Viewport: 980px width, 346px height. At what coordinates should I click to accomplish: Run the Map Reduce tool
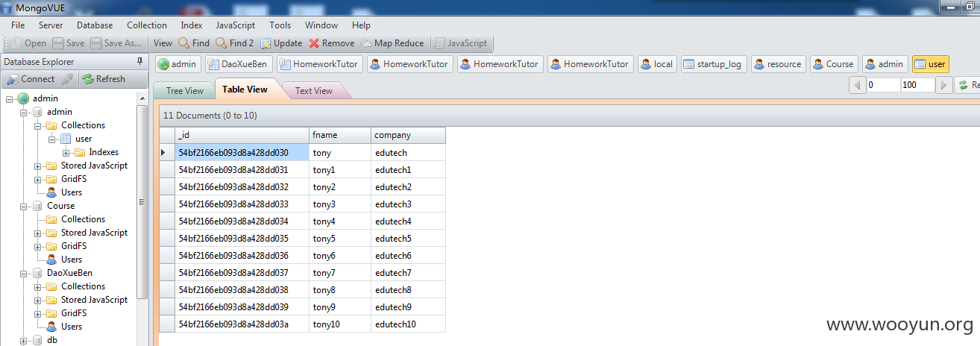[392, 43]
